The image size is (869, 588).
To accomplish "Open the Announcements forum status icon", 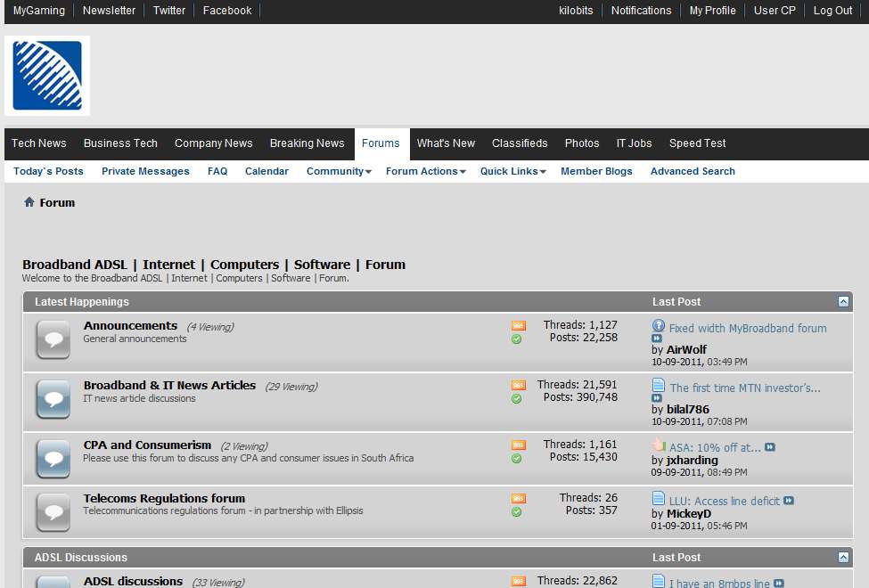I will tap(53, 339).
